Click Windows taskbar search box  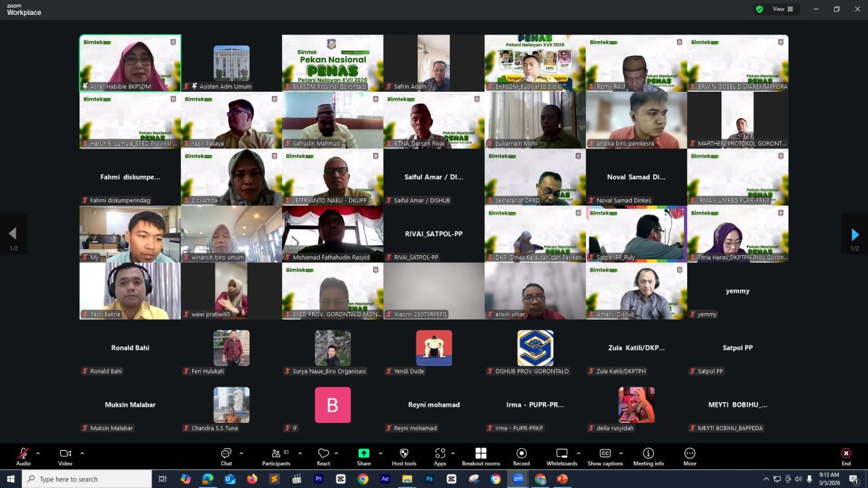click(x=88, y=479)
